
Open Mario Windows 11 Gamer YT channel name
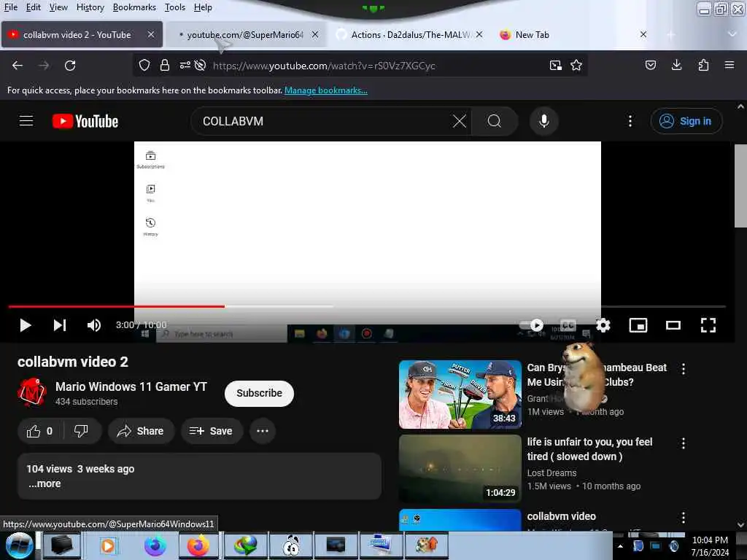[x=131, y=386]
